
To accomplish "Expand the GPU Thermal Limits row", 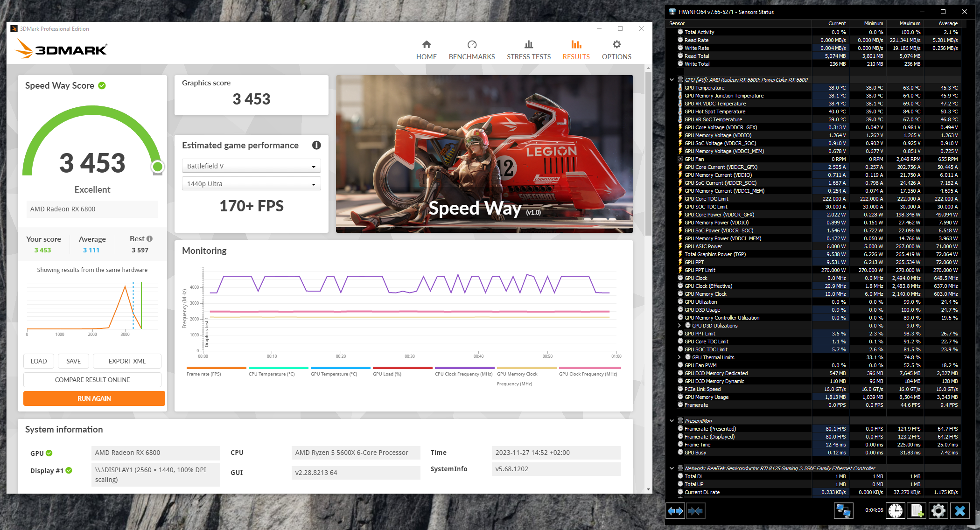I will click(x=679, y=357).
